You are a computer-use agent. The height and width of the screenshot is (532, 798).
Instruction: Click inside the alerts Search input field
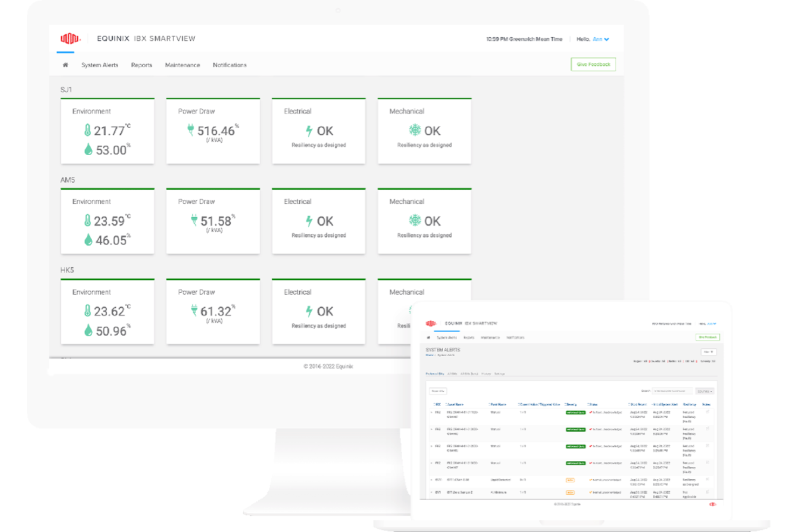(672, 391)
